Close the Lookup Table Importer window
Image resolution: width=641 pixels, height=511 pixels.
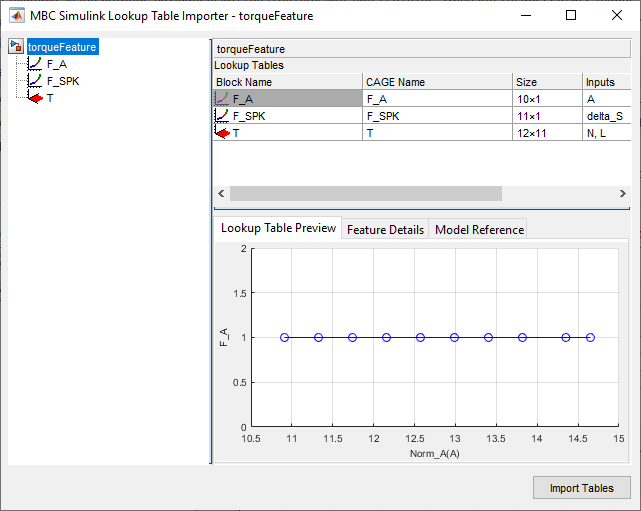pos(616,16)
